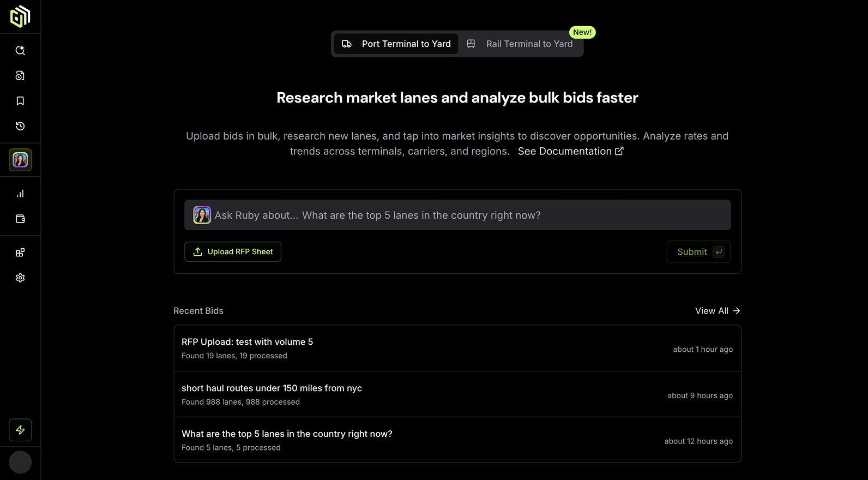This screenshot has height=480, width=868.
Task: Focus the Ask Ruby input field
Action: pyautogui.click(x=469, y=215)
